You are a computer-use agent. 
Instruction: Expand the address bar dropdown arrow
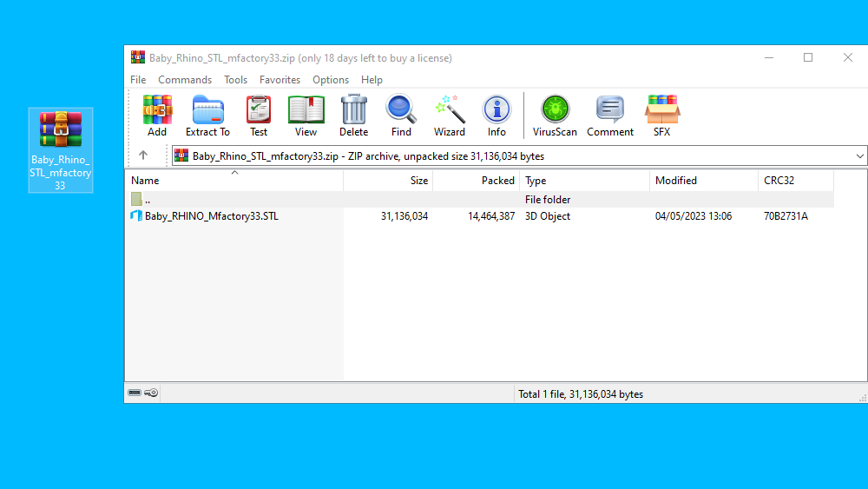(x=859, y=156)
